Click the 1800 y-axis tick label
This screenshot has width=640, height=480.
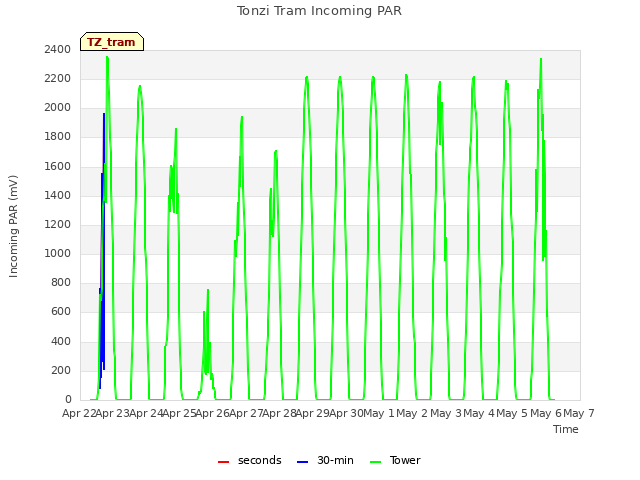click(x=58, y=137)
